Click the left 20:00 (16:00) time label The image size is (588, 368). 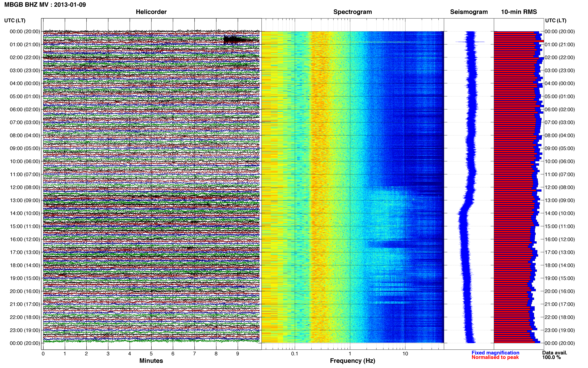click(25, 291)
